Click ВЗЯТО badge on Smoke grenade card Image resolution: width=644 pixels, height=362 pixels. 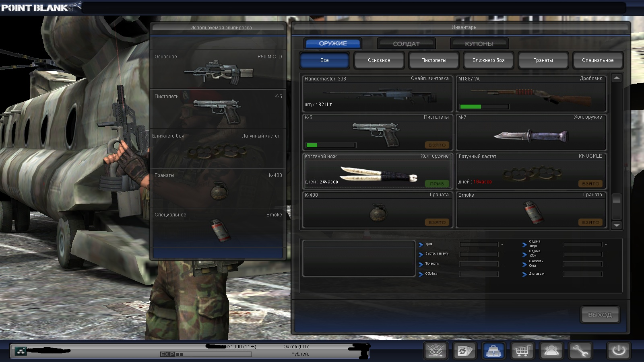590,222
